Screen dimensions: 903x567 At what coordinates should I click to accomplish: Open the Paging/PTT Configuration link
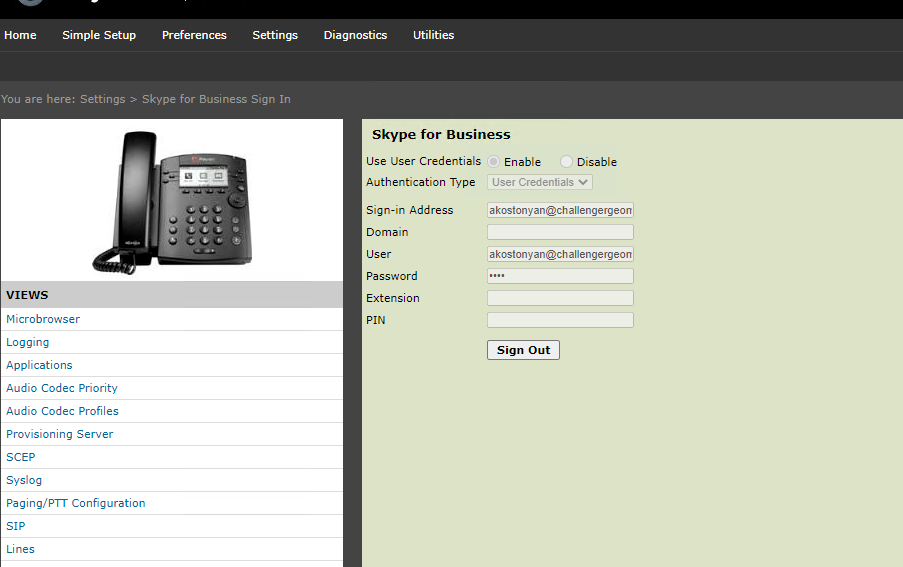point(75,503)
